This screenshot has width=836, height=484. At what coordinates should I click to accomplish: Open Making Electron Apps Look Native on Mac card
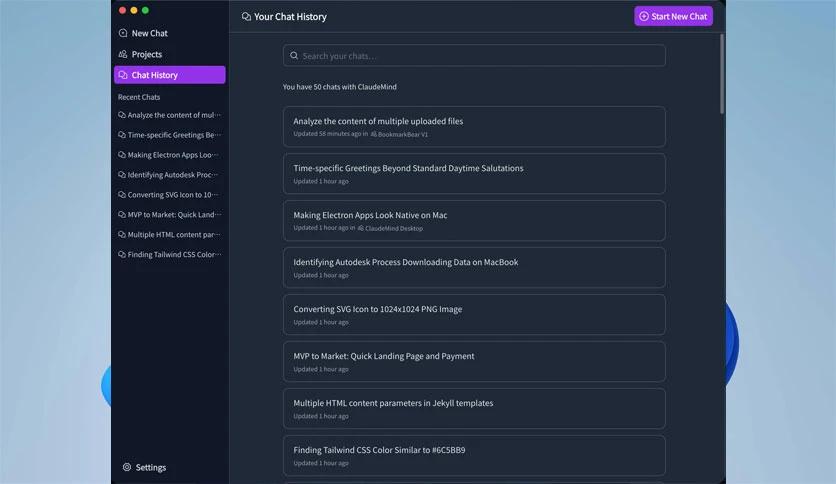point(474,220)
